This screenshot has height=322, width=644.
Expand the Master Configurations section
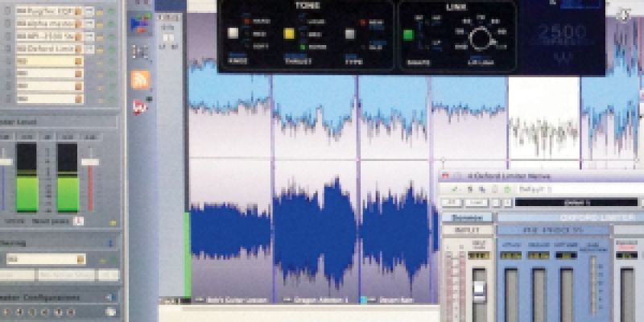pos(109,297)
